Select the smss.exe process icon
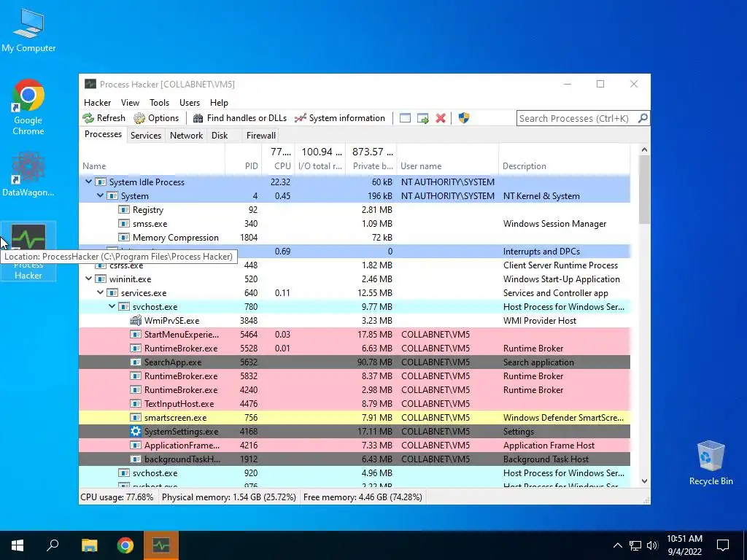This screenshot has height=560, width=747. click(124, 224)
